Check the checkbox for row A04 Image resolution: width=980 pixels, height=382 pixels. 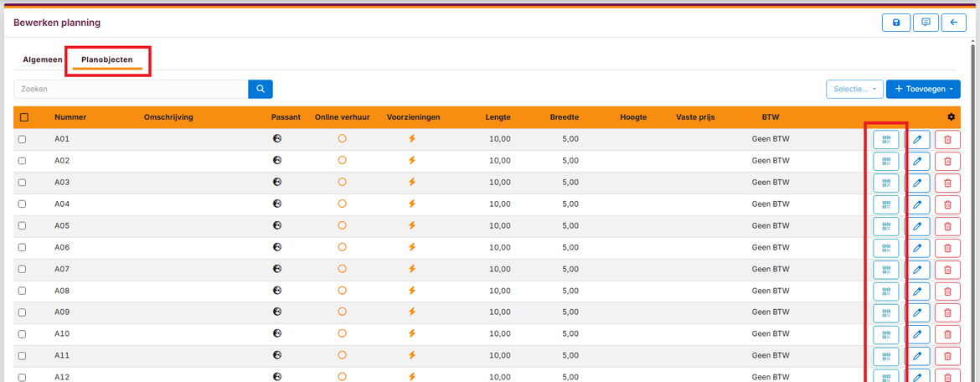pyautogui.click(x=22, y=204)
